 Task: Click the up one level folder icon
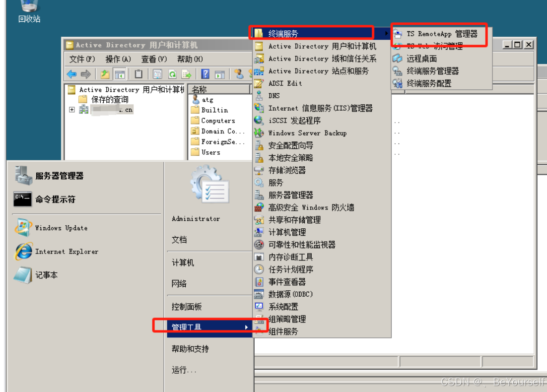[105, 74]
